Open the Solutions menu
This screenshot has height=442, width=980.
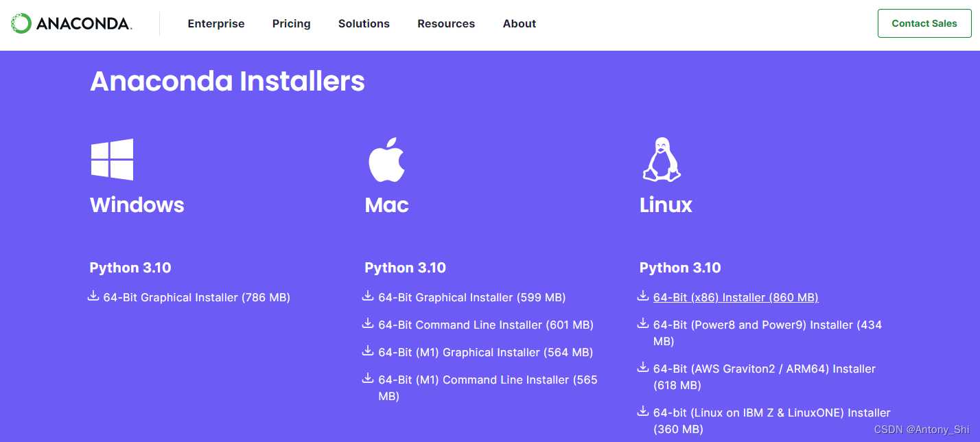click(364, 23)
